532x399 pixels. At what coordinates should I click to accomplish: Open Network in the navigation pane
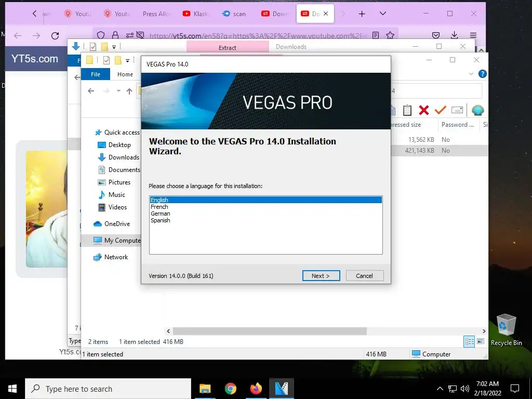point(111,257)
